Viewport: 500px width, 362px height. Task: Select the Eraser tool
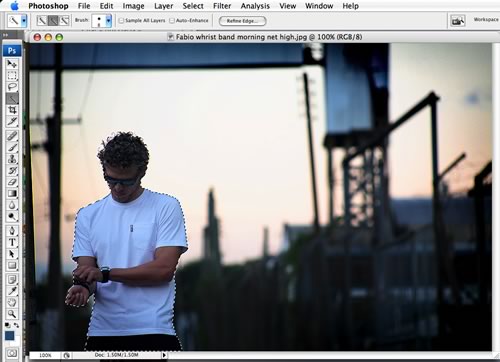pos(12,182)
